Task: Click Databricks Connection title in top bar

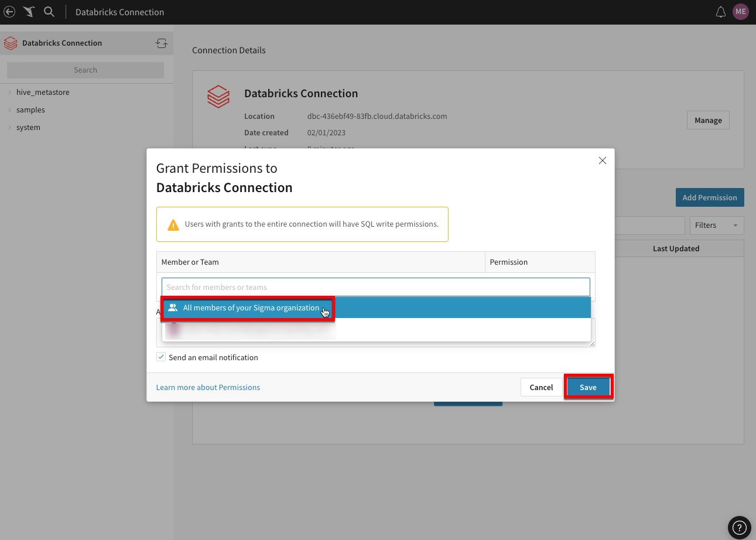Action: (119, 12)
